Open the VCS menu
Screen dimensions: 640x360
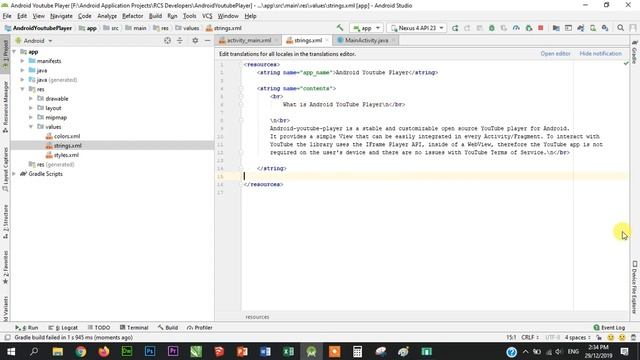tap(207, 16)
